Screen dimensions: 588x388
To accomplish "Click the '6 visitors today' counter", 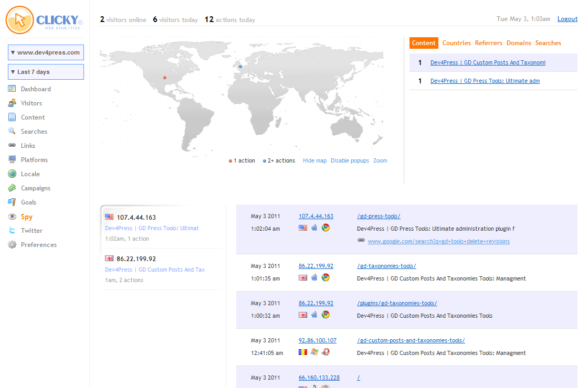I will 175,19.
